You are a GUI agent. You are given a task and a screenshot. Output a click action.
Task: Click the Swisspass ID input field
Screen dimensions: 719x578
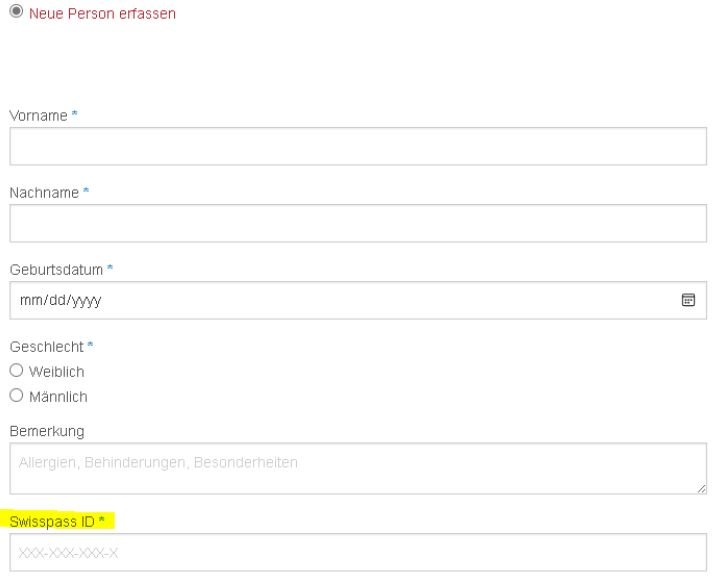pyautogui.click(x=358, y=552)
